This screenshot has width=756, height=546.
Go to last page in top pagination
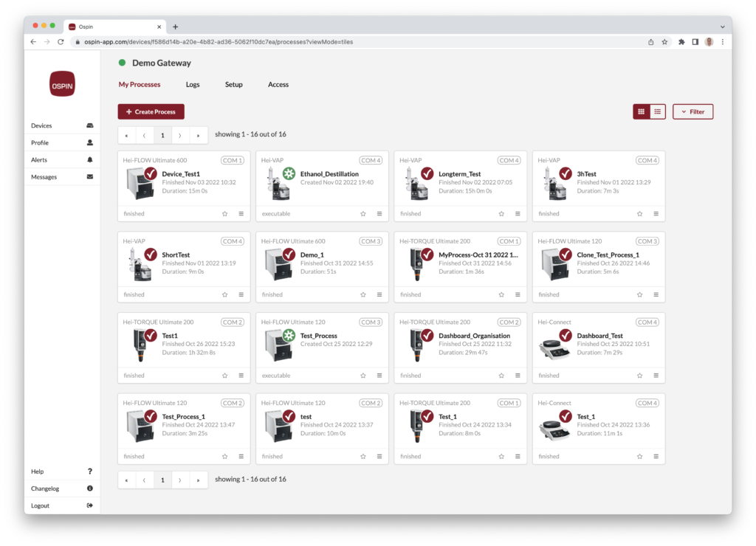pos(198,136)
